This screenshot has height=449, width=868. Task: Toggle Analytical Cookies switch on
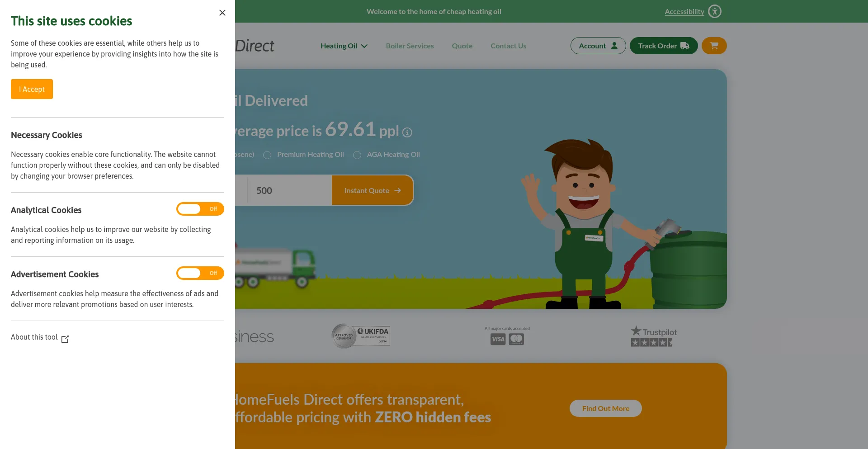tap(200, 209)
